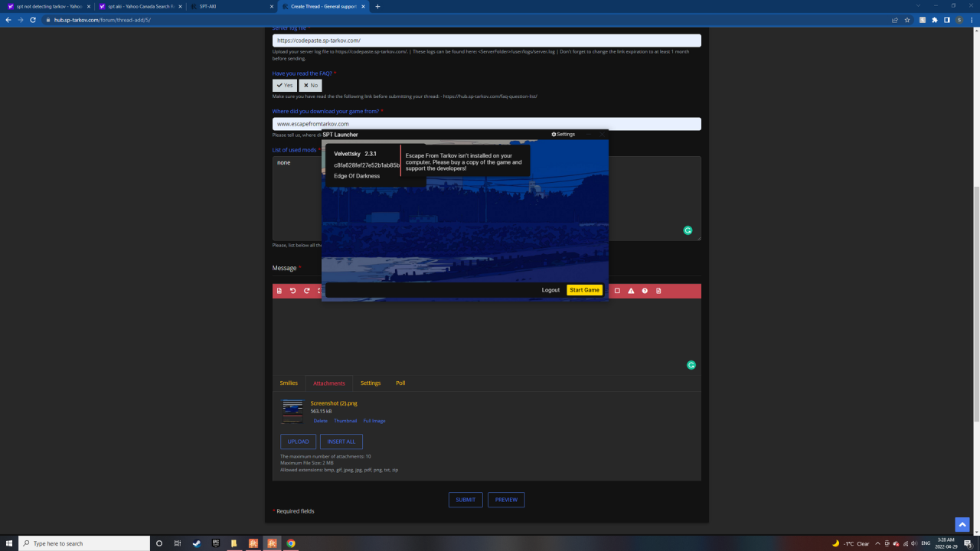Viewport: 980px width, 551px height.
Task: Insert attachment as Full Image
Action: click(x=374, y=421)
